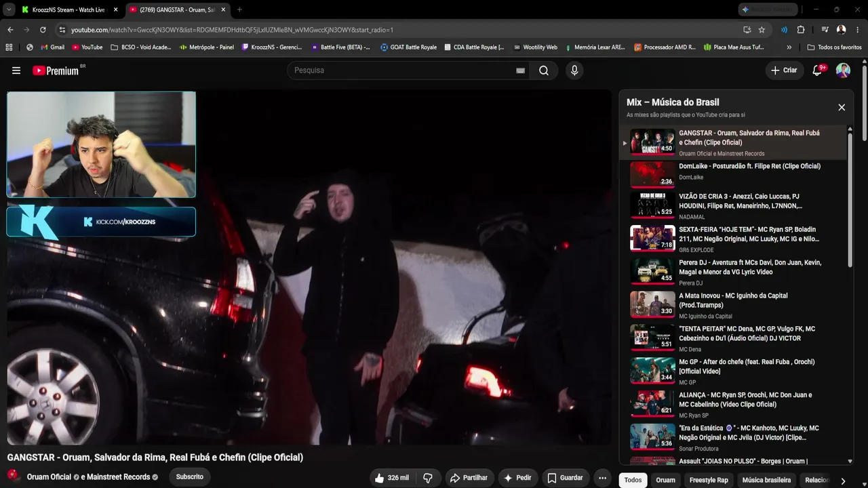Click the Criar create button

[784, 70]
